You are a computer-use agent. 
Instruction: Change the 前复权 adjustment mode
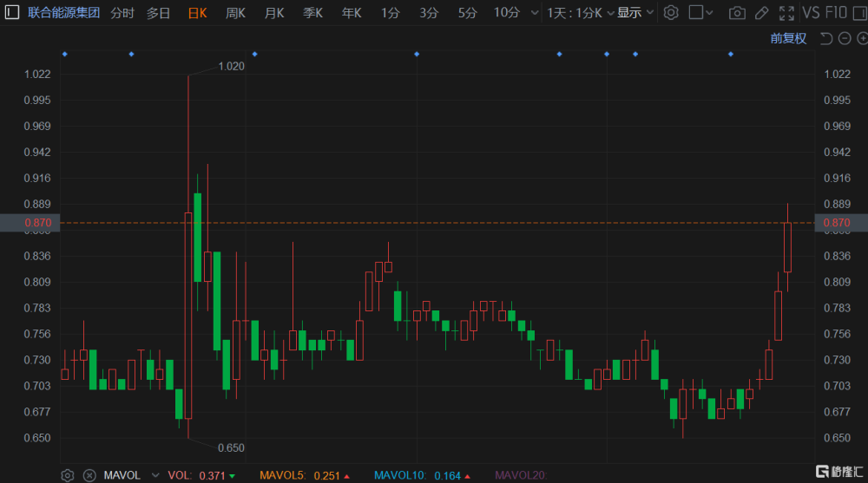(788, 38)
